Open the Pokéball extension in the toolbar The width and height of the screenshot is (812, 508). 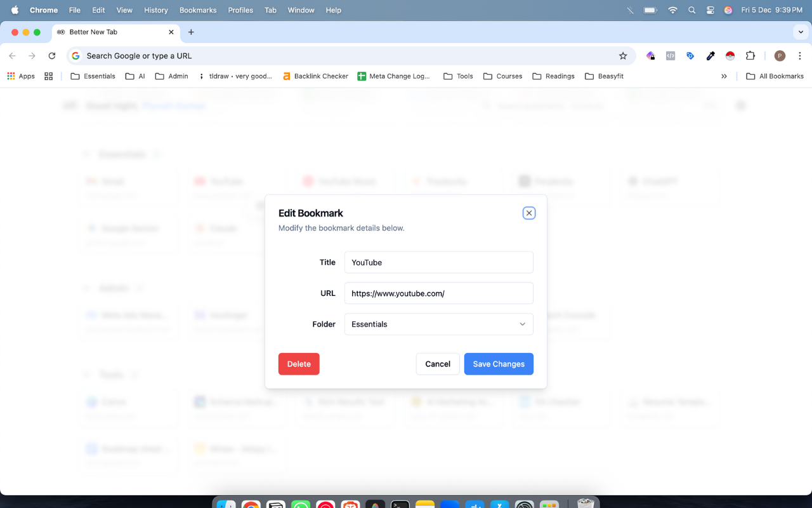click(x=730, y=56)
